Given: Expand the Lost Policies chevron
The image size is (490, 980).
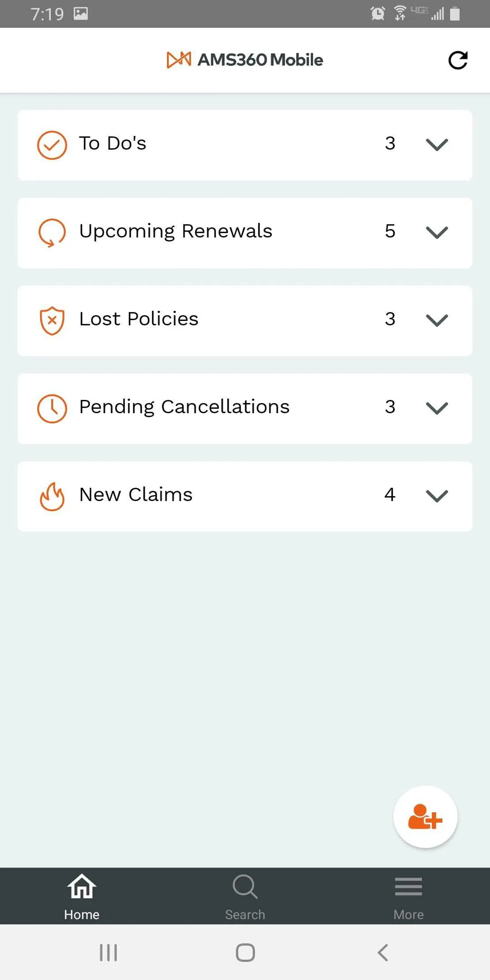Looking at the screenshot, I should point(437,320).
